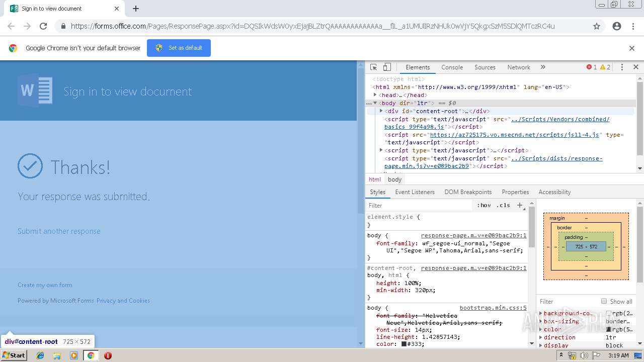Viewport: 644px width, 362px height.
Task: Open the Create my own form link
Action: point(45,285)
